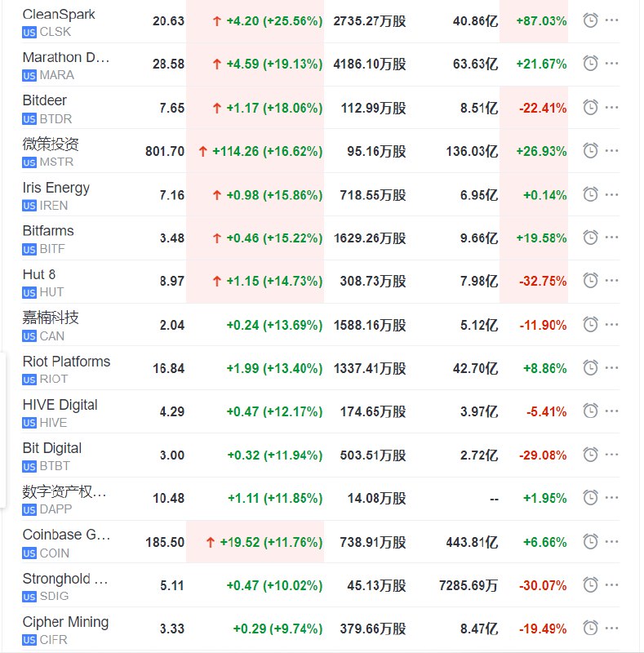Image resolution: width=644 pixels, height=653 pixels.
Task: Open more options for BTBT row
Action: (x=611, y=455)
